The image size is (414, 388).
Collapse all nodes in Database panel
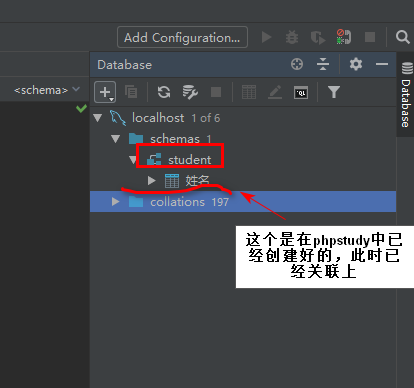[323, 64]
